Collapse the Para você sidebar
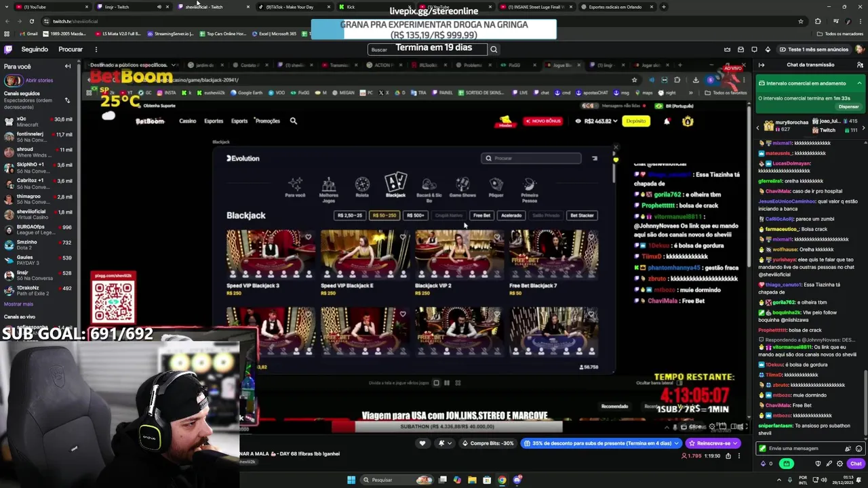Image resolution: width=868 pixels, height=488 pixels. click(x=68, y=66)
